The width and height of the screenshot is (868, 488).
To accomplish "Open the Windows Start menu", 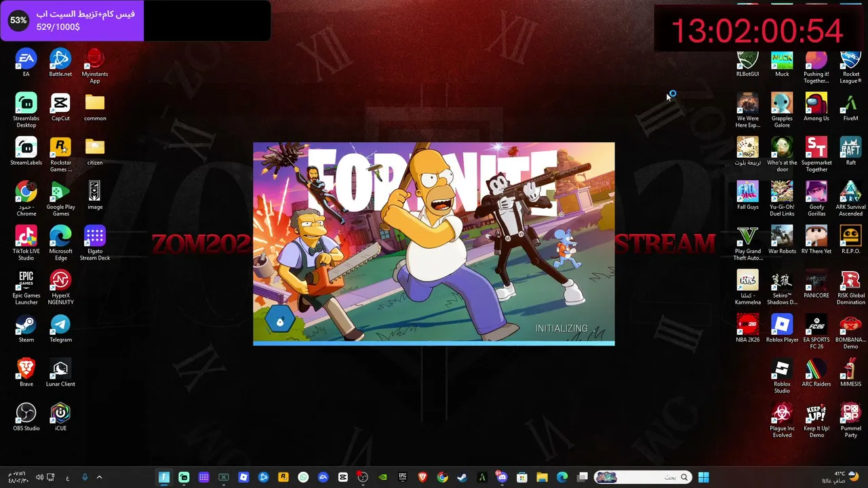I will point(703,477).
